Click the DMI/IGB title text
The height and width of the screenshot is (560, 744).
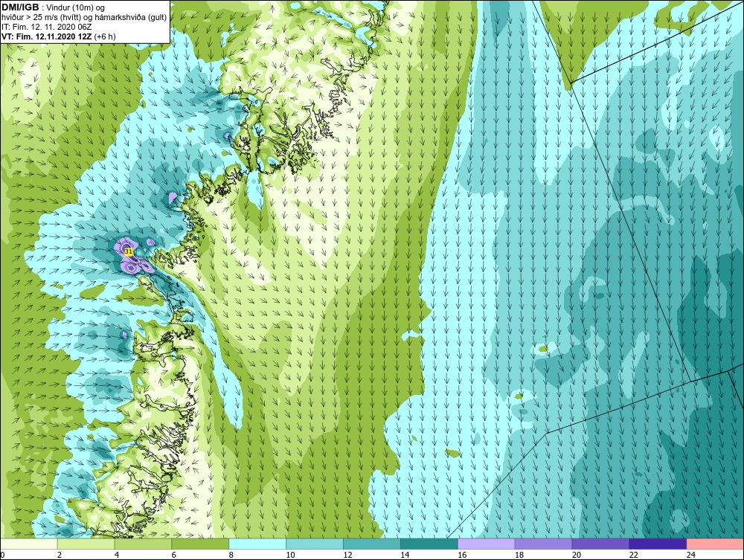tap(20, 7)
